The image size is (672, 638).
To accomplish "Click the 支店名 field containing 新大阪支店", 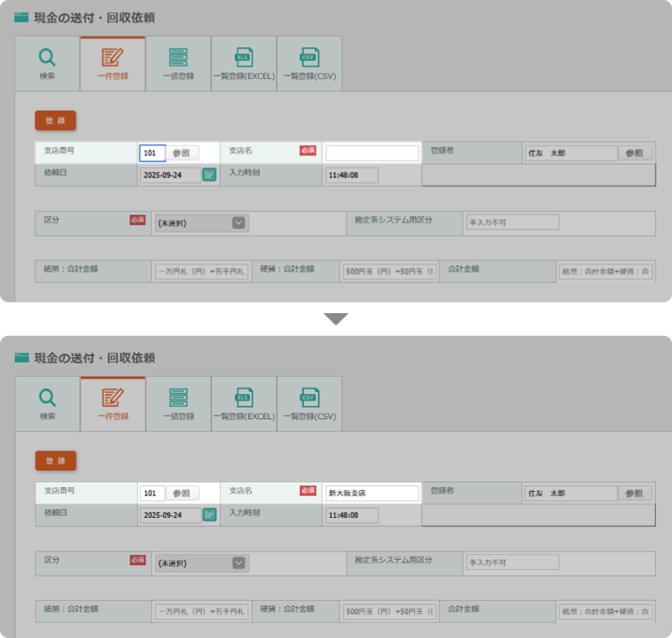I will 371,493.
